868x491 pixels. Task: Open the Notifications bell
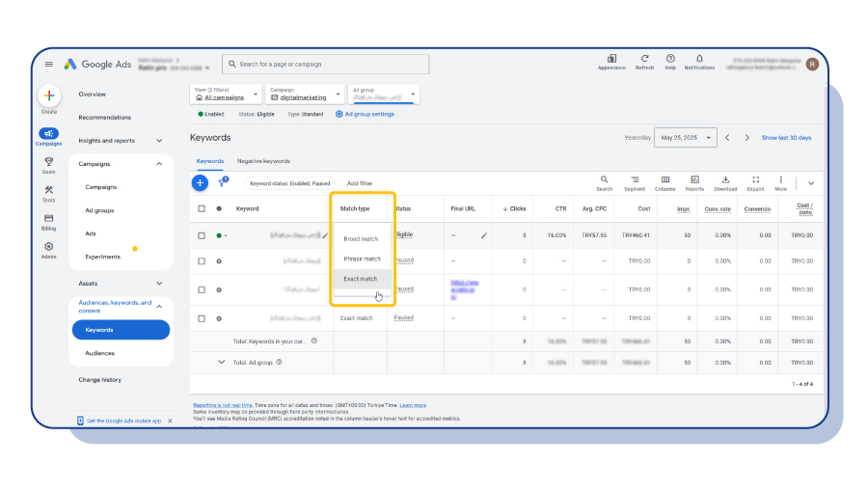click(699, 59)
